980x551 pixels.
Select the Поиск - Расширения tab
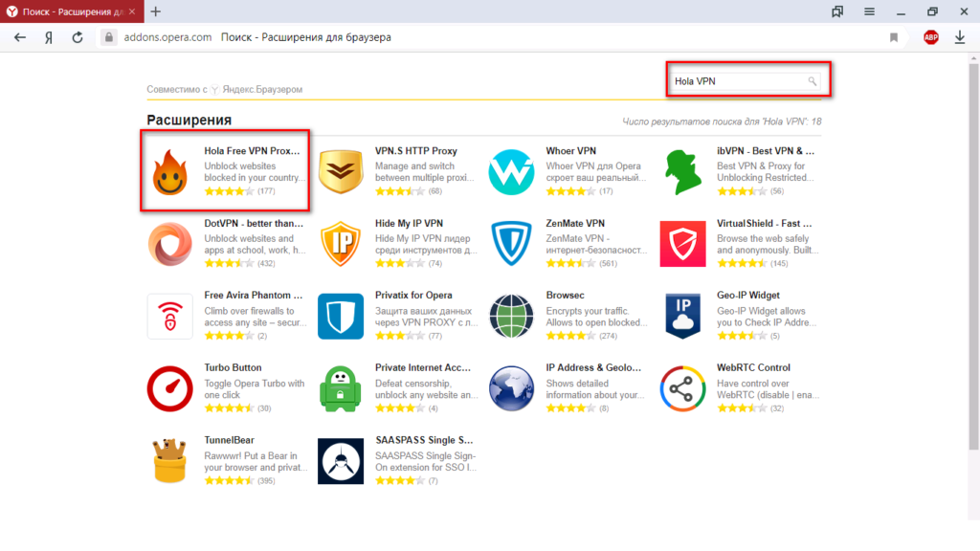click(x=72, y=11)
